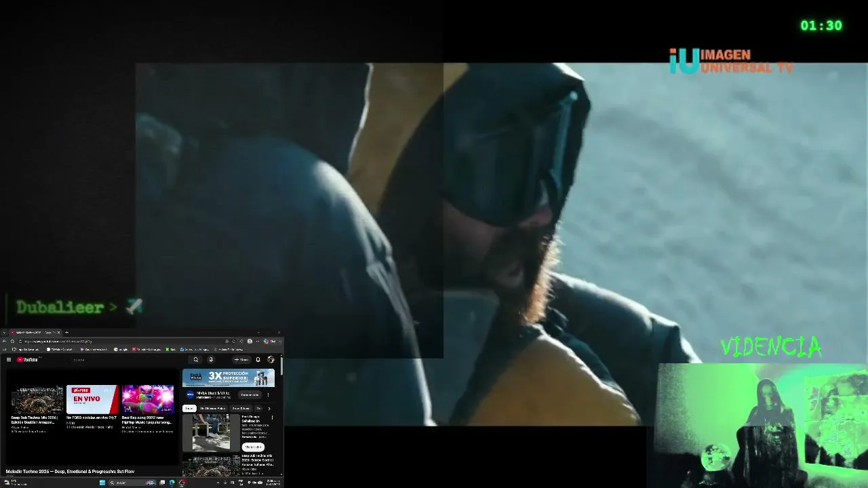This screenshot has width=868, height=488.
Task: Click the YouTube search magnifier icon
Action: tap(196, 360)
